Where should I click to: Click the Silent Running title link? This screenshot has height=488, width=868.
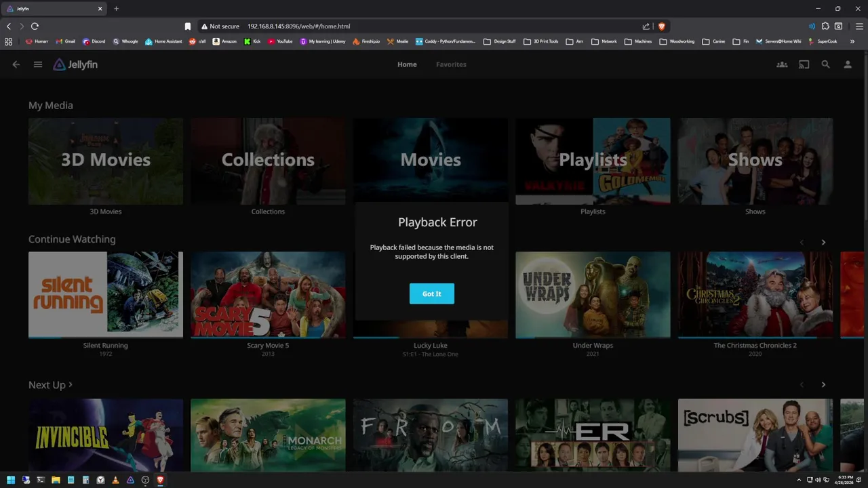pyautogui.click(x=106, y=346)
